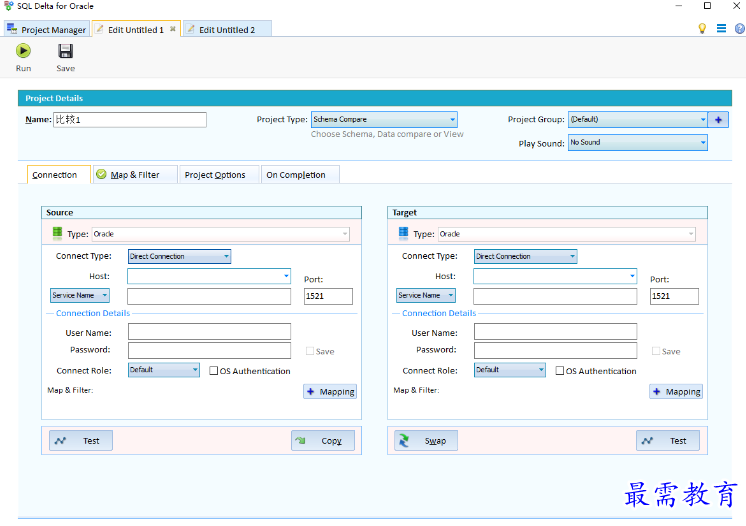Click the Target blue database icon
746x526 pixels.
click(403, 233)
